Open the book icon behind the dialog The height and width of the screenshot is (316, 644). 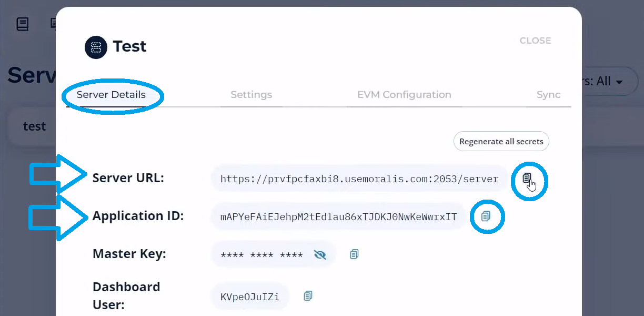pos(23,24)
